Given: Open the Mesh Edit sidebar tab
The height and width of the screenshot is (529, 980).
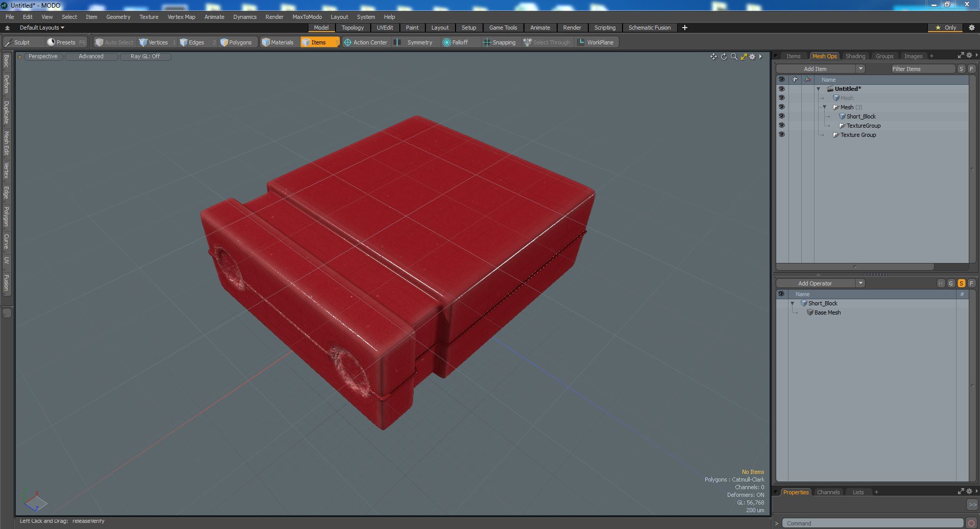Looking at the screenshot, I should click(x=6, y=143).
